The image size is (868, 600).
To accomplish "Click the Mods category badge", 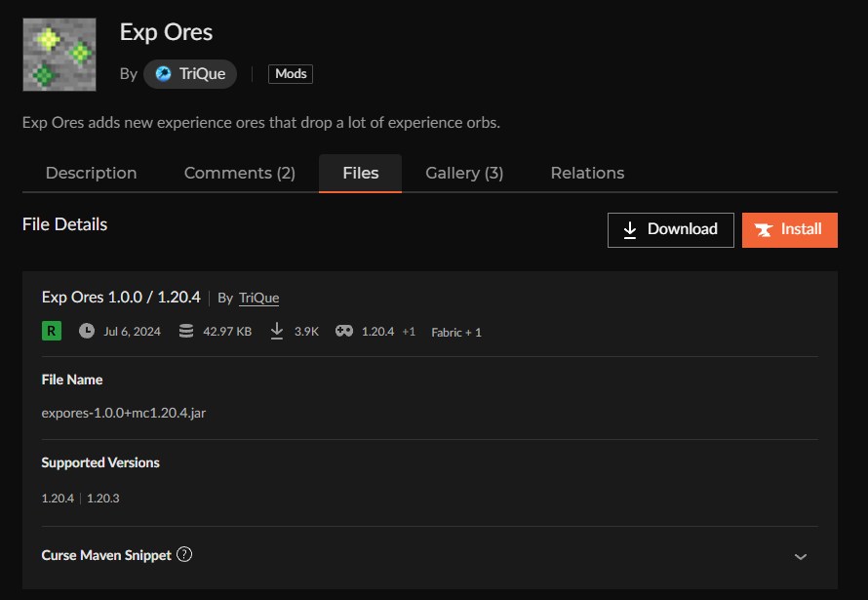I will [290, 73].
